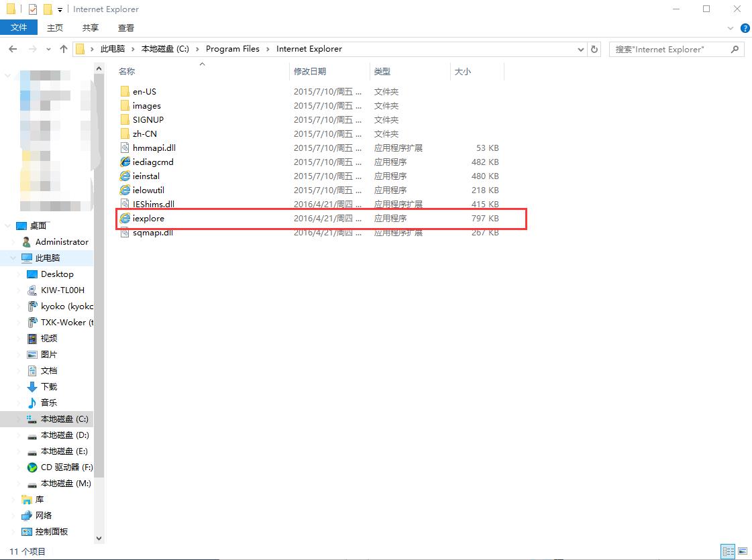The height and width of the screenshot is (560, 752).
Task: Switch to the 查看 ribbon tab
Action: pos(126,27)
